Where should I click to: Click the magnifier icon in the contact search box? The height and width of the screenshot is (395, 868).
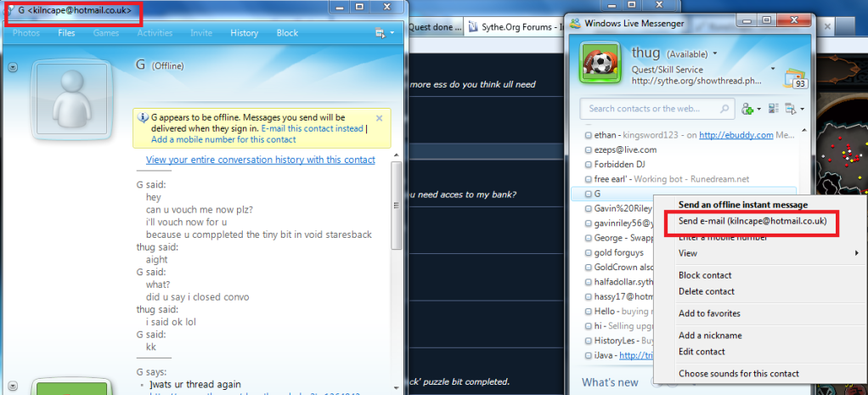(x=724, y=109)
